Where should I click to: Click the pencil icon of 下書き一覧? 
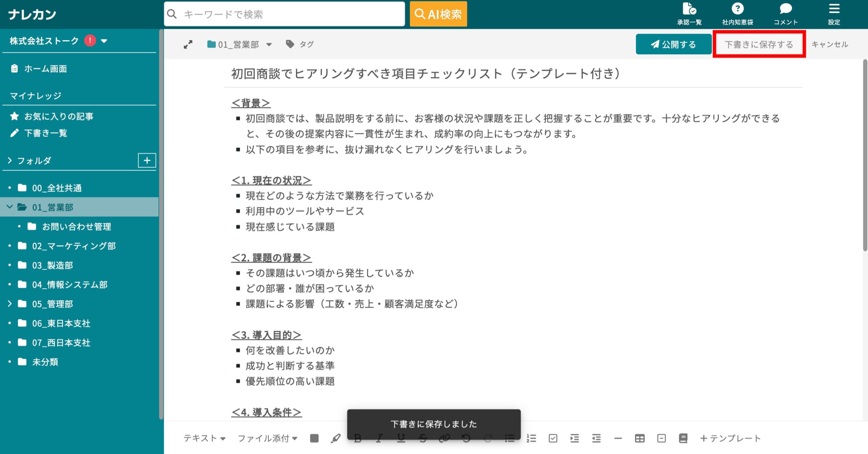coord(14,133)
